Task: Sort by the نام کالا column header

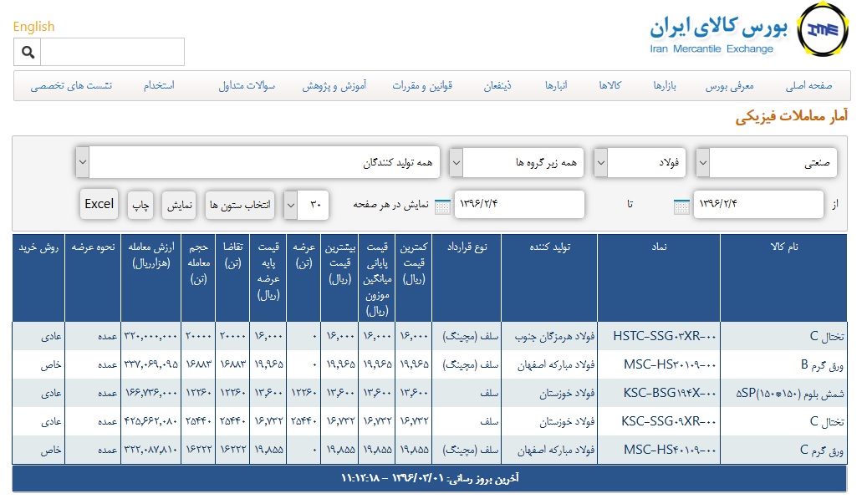Action: (783, 247)
